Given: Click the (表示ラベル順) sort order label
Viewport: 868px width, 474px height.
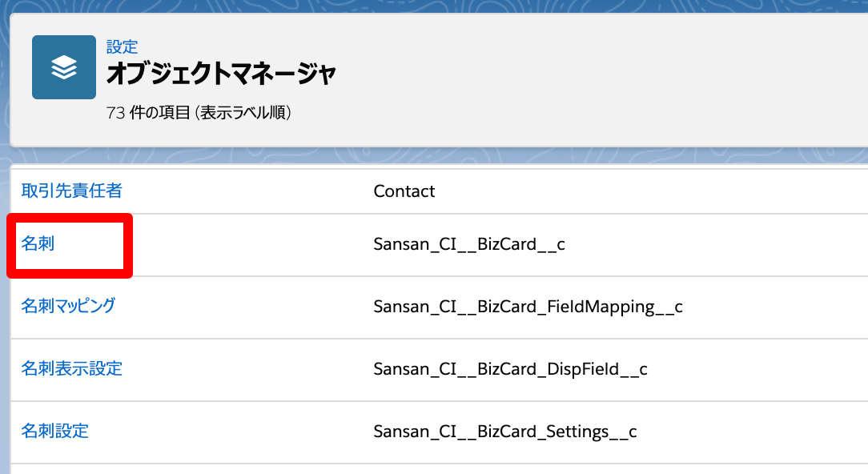Looking at the screenshot, I should pos(245,113).
